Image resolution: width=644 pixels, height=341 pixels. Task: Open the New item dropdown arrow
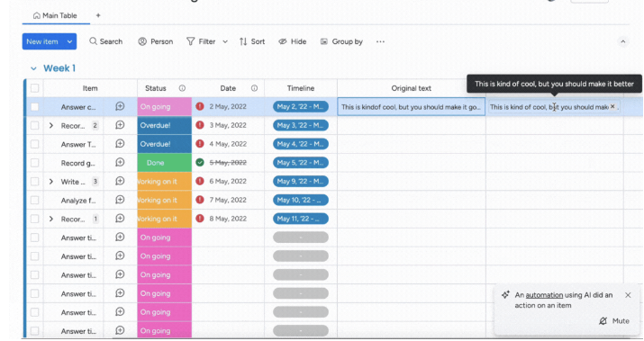[69, 41]
